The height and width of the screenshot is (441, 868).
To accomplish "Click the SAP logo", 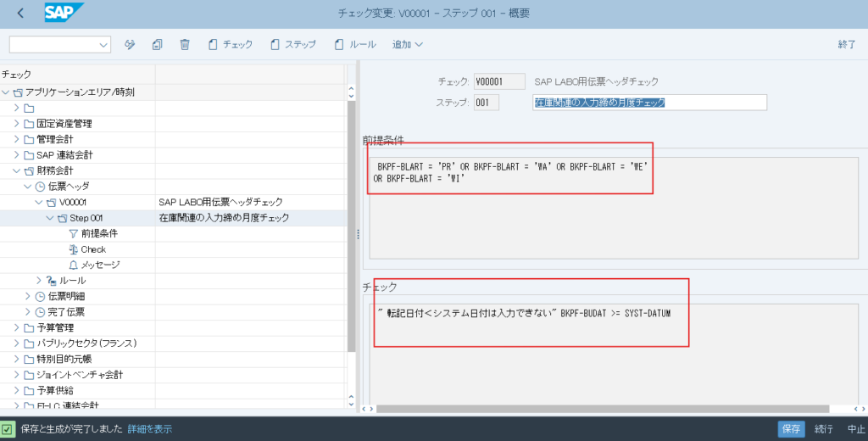I will point(64,13).
